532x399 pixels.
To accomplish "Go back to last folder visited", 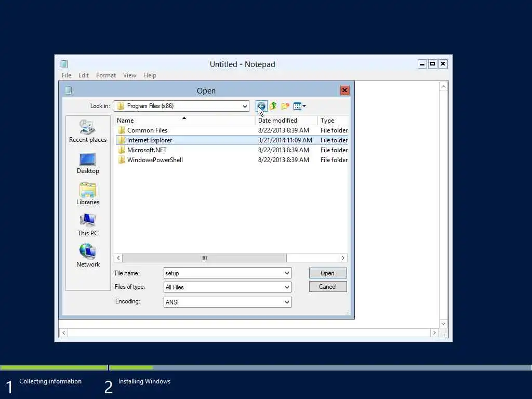I will pyautogui.click(x=261, y=106).
